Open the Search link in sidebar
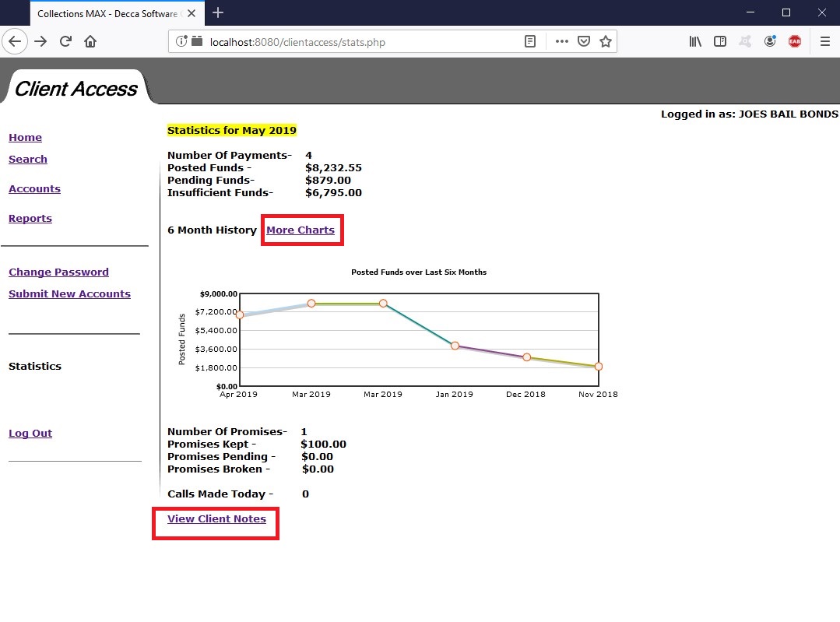The image size is (840, 622). [28, 159]
